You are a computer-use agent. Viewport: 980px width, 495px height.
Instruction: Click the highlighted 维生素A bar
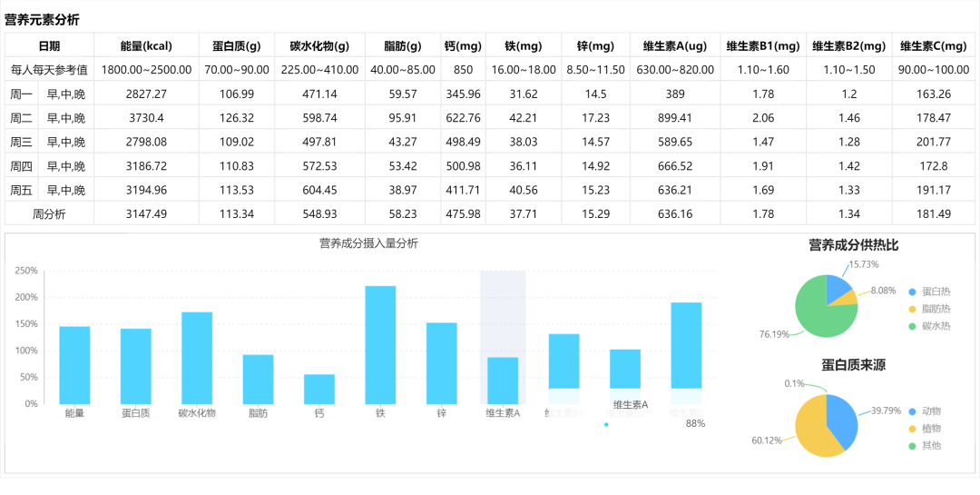[x=503, y=381]
